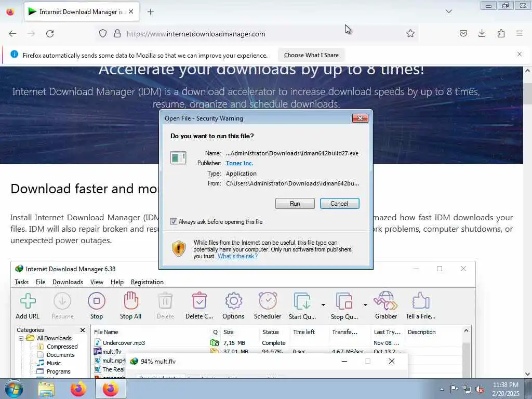The image size is (532, 399).
Task: Open the Grabber icon
Action: tap(386, 301)
